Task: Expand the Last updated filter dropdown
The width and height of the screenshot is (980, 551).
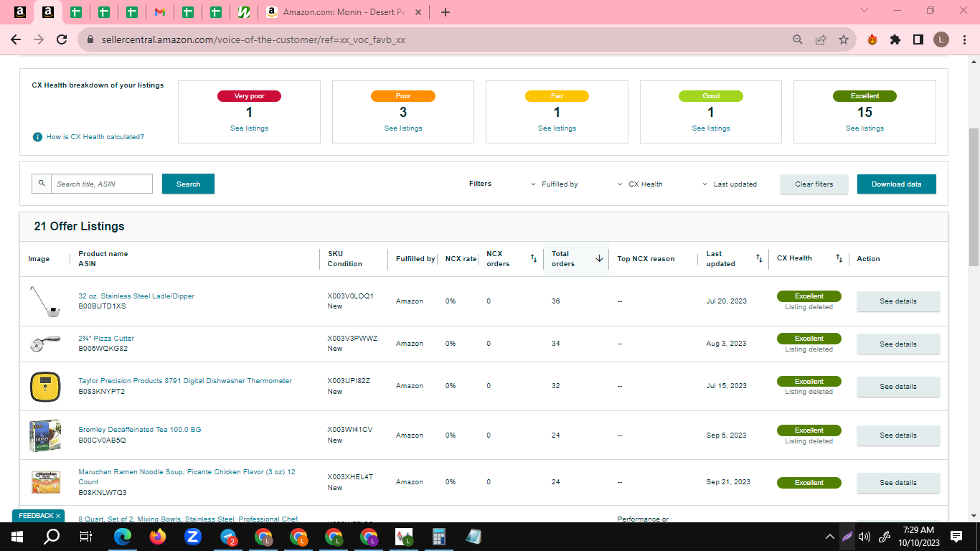Action: (x=729, y=184)
